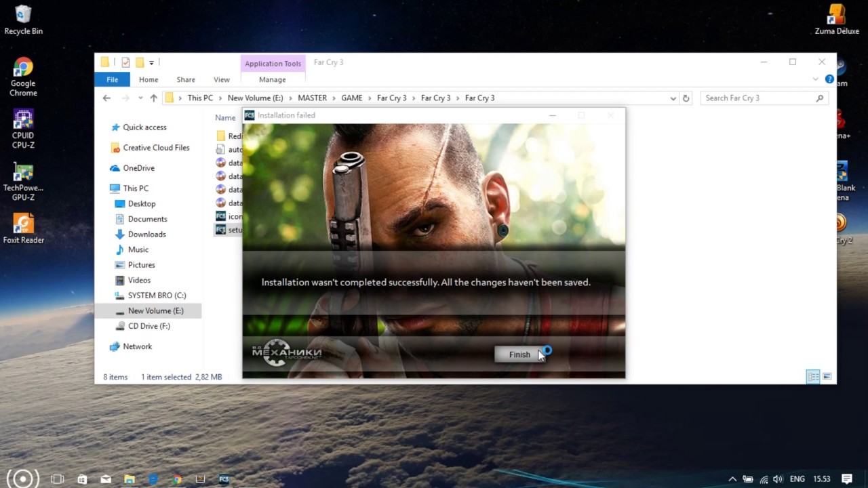Sort by the Name column header

[x=225, y=118]
